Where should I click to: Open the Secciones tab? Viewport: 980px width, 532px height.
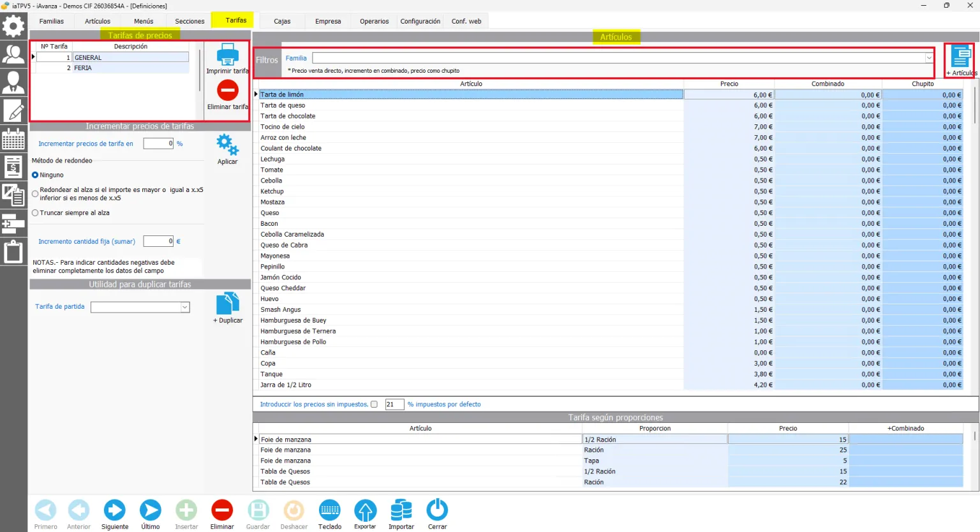coord(189,21)
